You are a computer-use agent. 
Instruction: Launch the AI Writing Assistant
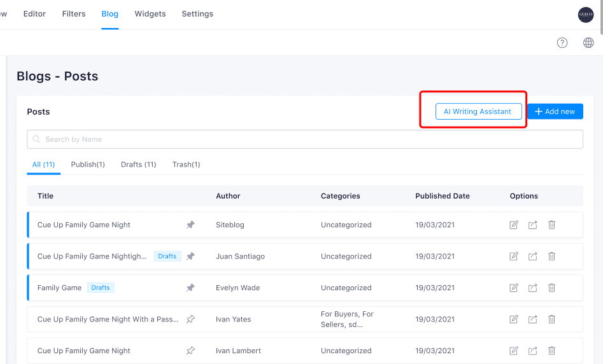(x=478, y=111)
